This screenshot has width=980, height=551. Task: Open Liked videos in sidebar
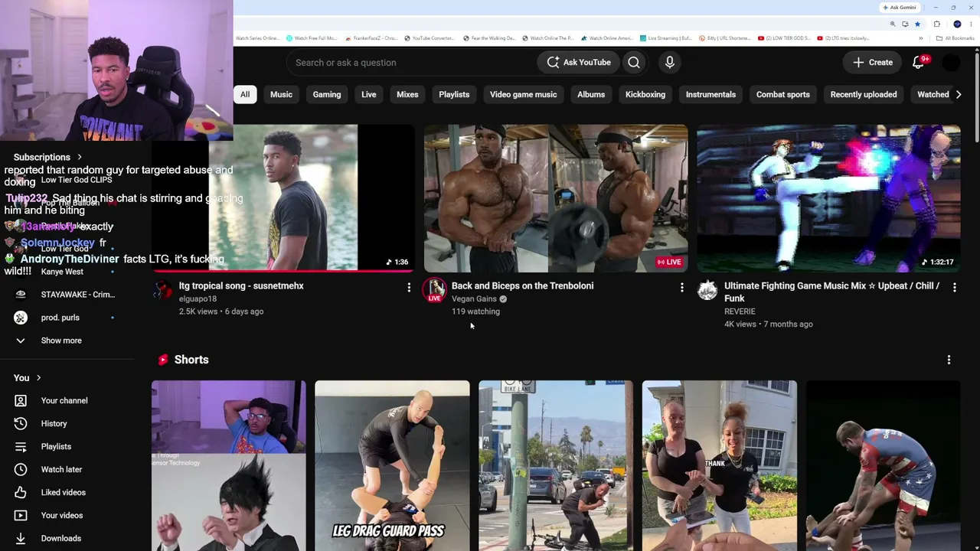63,493
